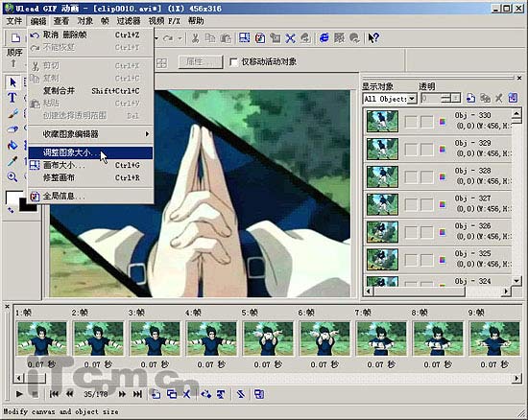This screenshot has height=420, width=528.
Task: Toggle first checkbox for Obj - 330
Action: point(411,122)
